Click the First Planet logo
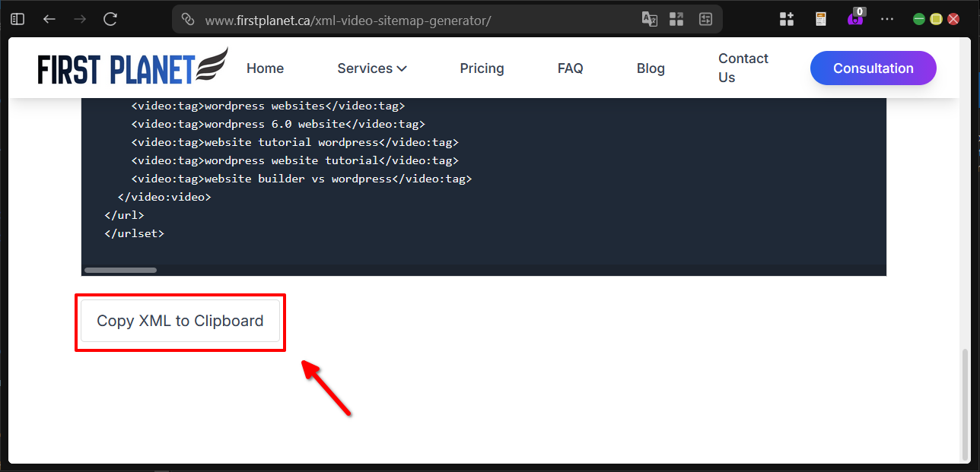This screenshot has height=472, width=980. 132,67
